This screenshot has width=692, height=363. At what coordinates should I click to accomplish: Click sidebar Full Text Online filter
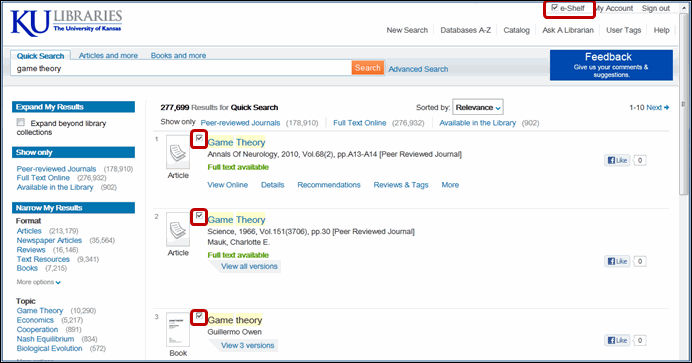(x=43, y=178)
